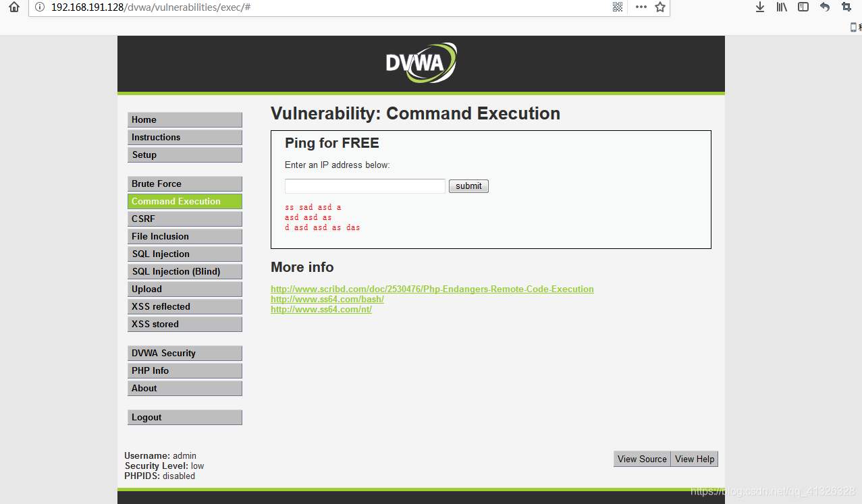This screenshot has width=862, height=504.
Task: Log out via the Logout item
Action: pos(184,417)
